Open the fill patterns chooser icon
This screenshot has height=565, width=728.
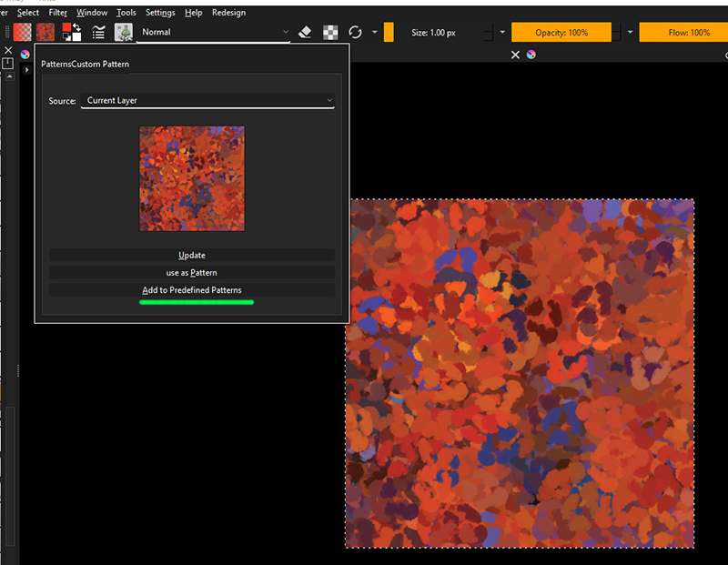tap(45, 32)
